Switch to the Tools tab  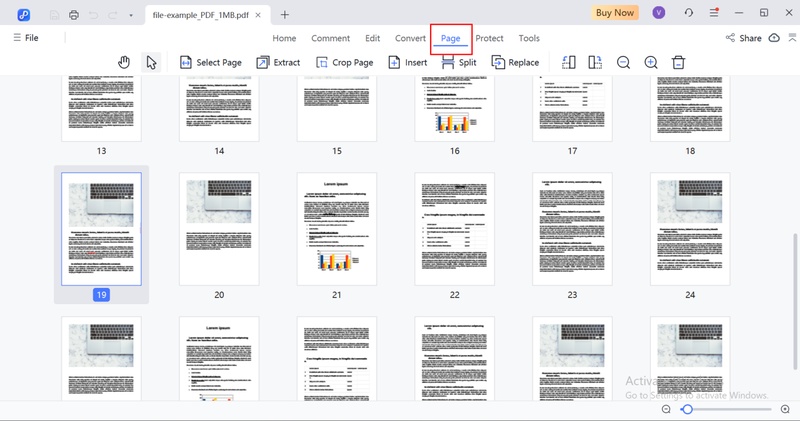point(529,38)
